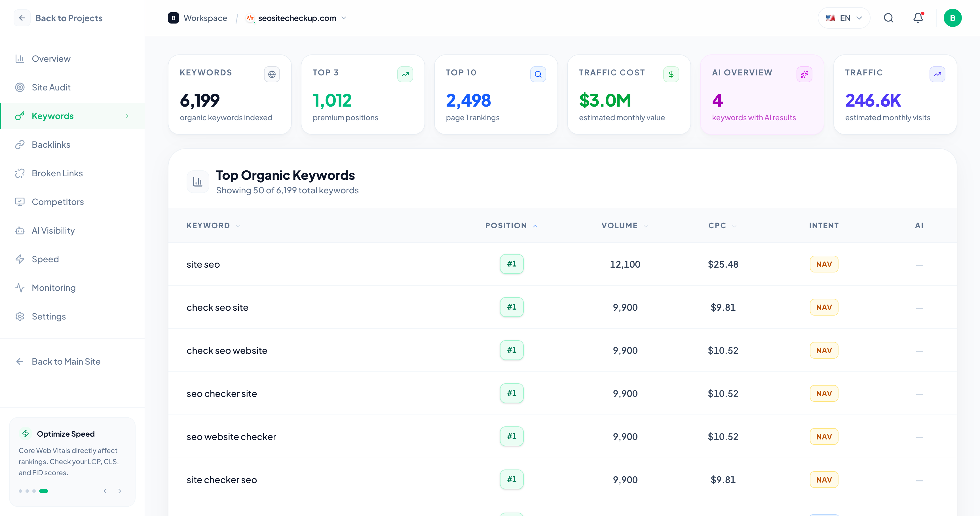Screen dimensions: 980x516
Task: Open the search magnifier icon in header
Action: pyautogui.click(x=888, y=18)
